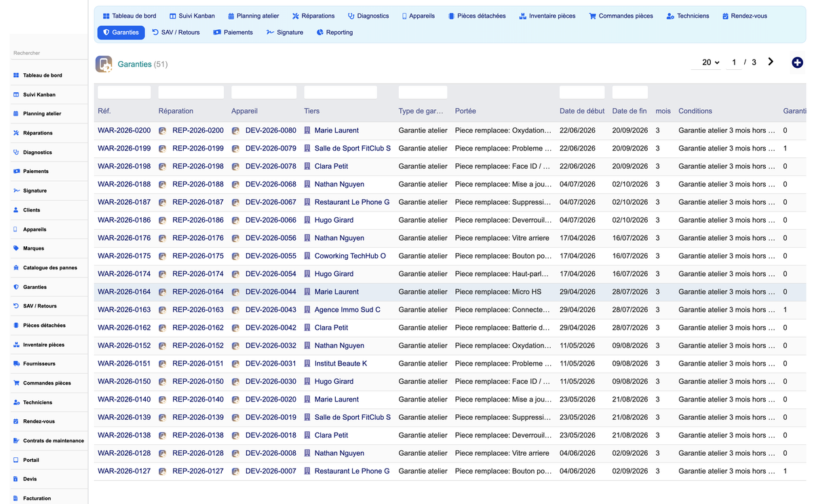Sort by Date de fin column header
Image resolution: width=814 pixels, height=504 pixels.
(x=629, y=111)
